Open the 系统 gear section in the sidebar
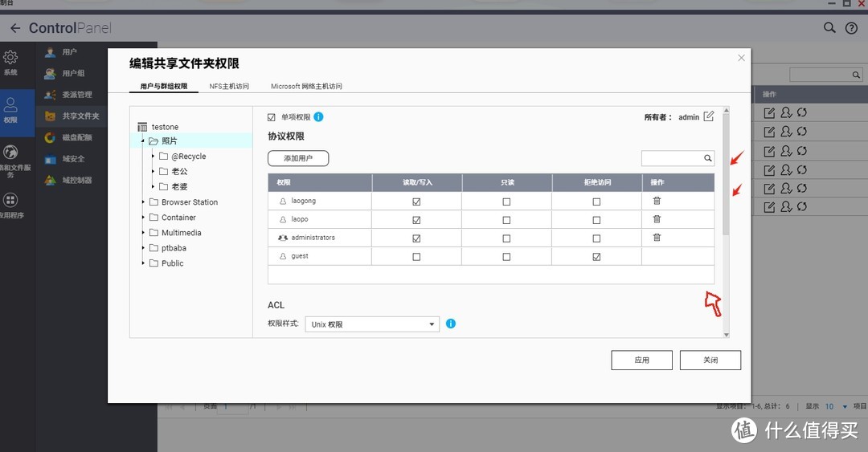Viewport: 868px width, 452px height. (x=10, y=63)
